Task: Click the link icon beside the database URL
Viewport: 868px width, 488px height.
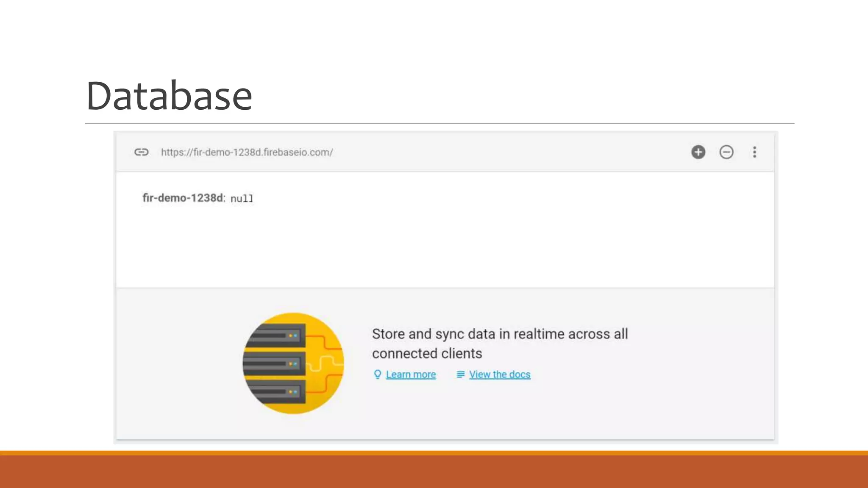Action: click(x=141, y=152)
